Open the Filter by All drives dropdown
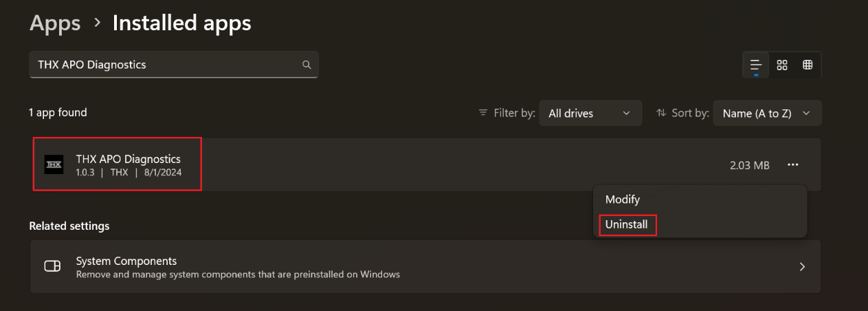 [590, 113]
